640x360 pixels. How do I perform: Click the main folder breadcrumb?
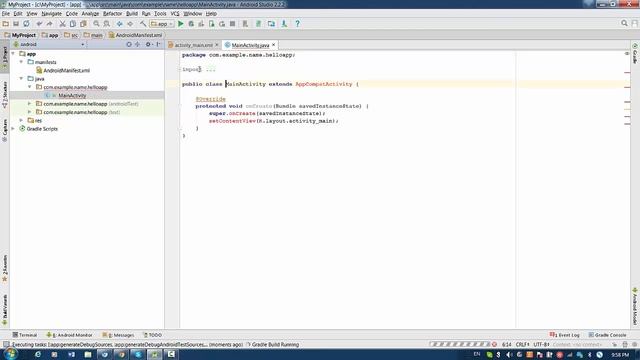coord(93,35)
